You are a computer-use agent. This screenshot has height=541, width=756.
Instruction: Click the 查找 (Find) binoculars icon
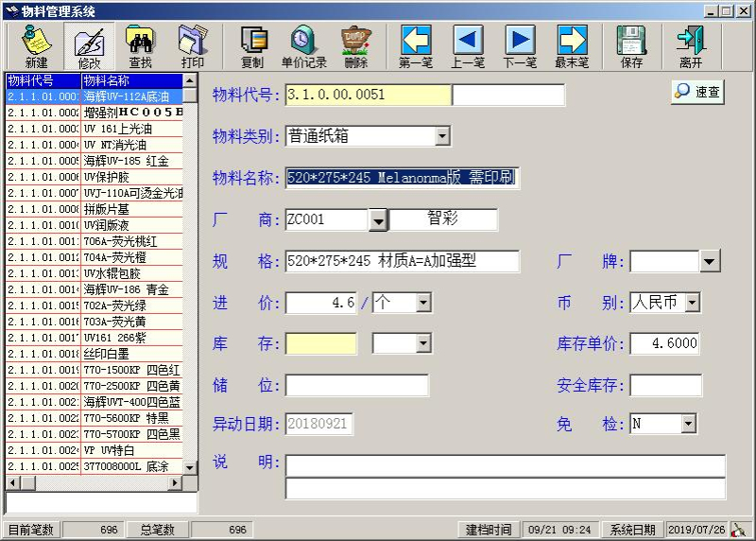[x=140, y=45]
